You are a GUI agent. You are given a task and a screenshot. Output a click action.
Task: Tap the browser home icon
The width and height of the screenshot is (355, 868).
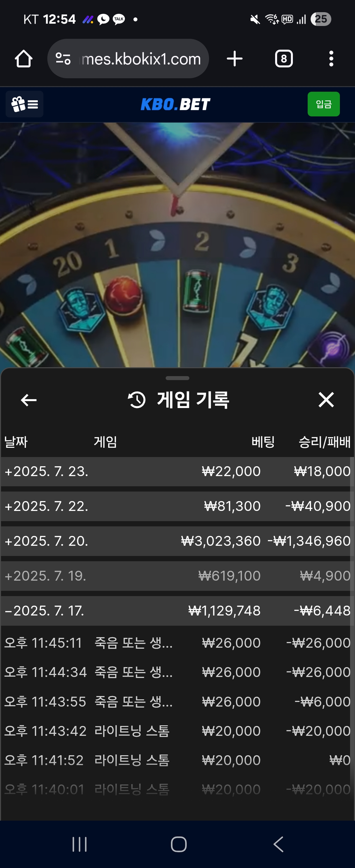point(24,59)
